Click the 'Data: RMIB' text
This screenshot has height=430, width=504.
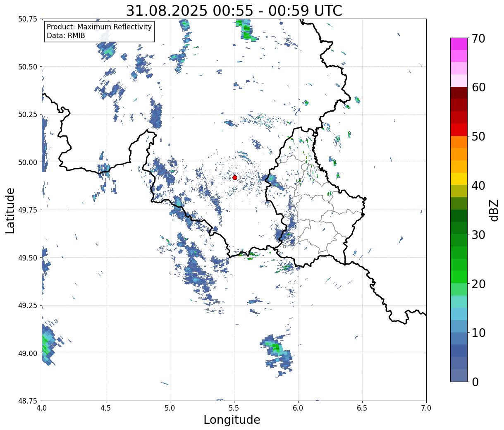[66, 36]
